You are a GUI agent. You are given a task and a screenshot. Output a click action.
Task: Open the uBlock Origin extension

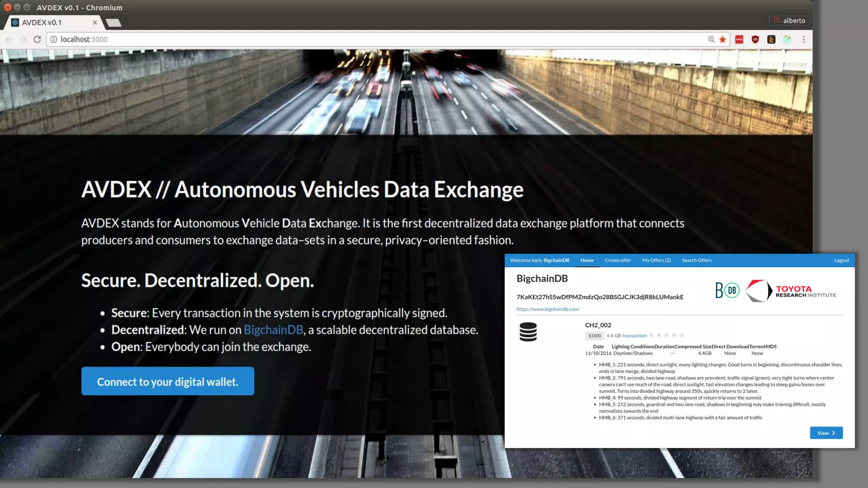point(755,39)
